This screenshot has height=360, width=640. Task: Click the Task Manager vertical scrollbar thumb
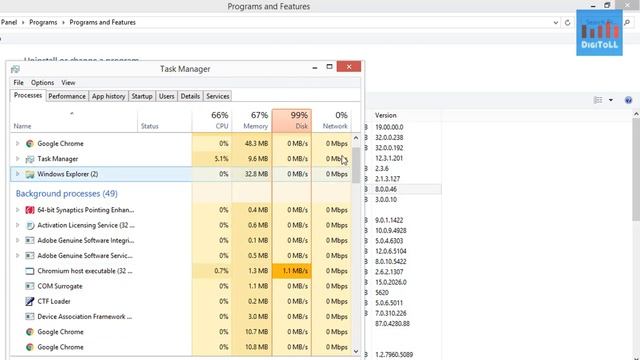tap(356, 165)
